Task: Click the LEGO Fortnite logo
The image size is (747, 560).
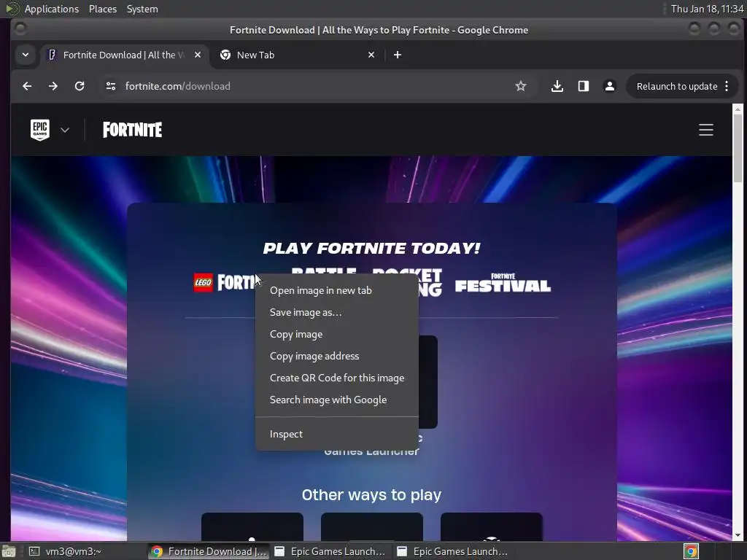Action: pyautogui.click(x=225, y=282)
